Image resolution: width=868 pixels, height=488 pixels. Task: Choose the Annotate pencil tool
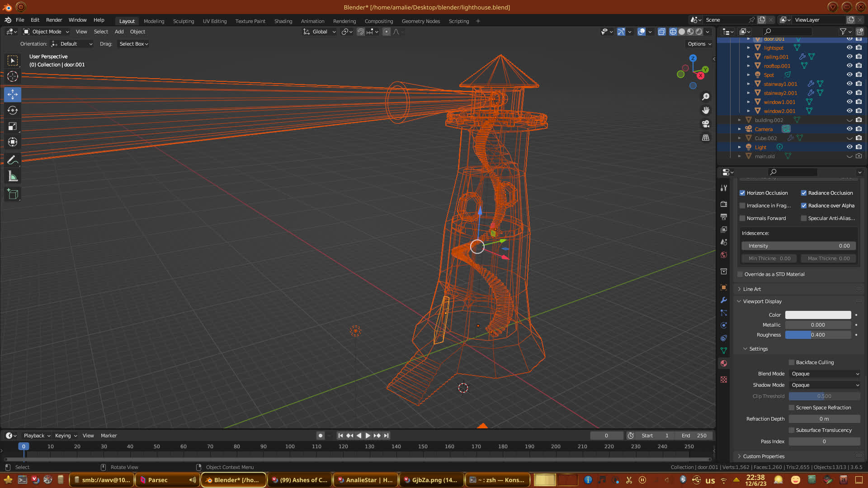13,160
